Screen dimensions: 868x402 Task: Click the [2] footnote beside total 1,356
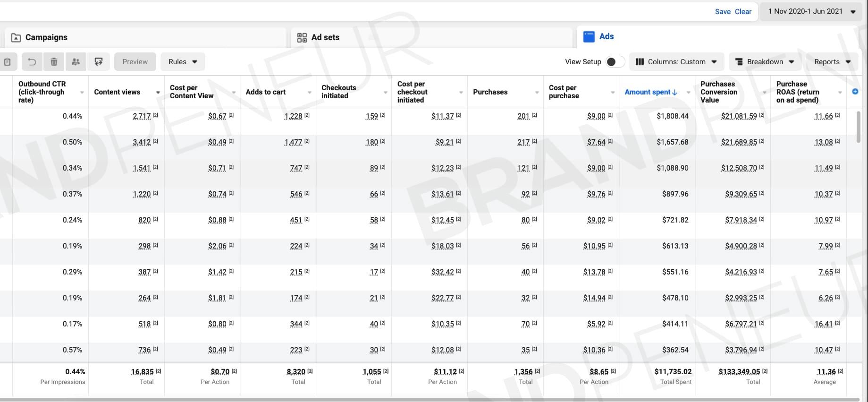(538, 371)
